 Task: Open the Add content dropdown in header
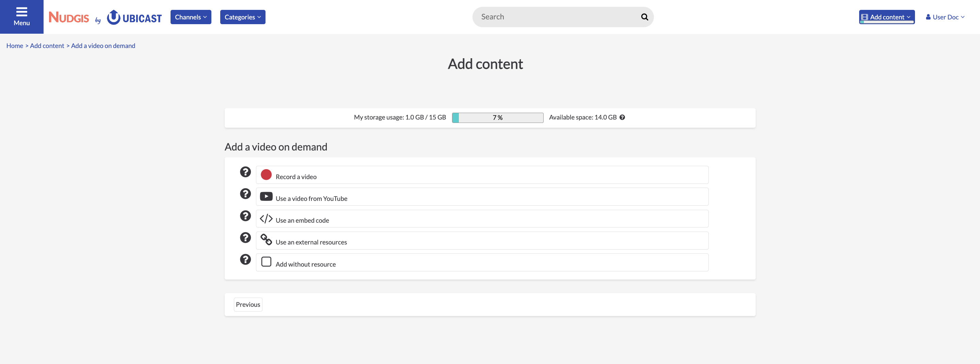[887, 17]
